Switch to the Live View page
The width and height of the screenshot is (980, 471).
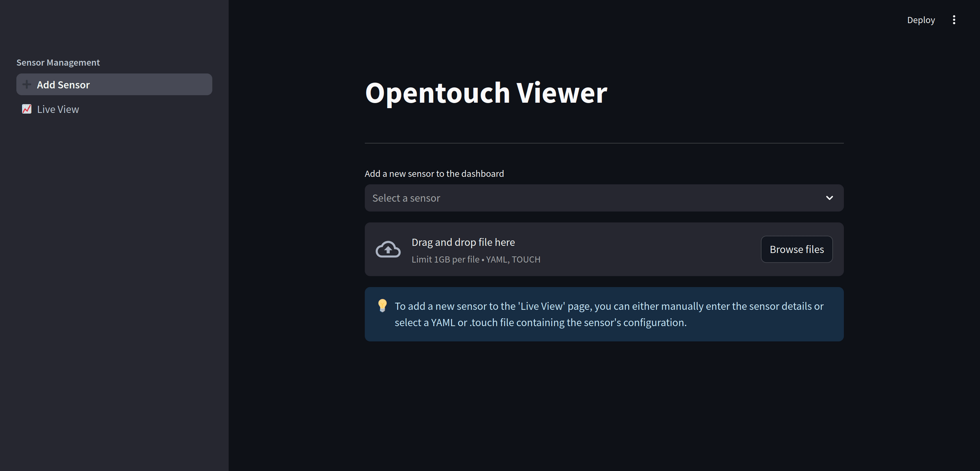pyautogui.click(x=58, y=109)
